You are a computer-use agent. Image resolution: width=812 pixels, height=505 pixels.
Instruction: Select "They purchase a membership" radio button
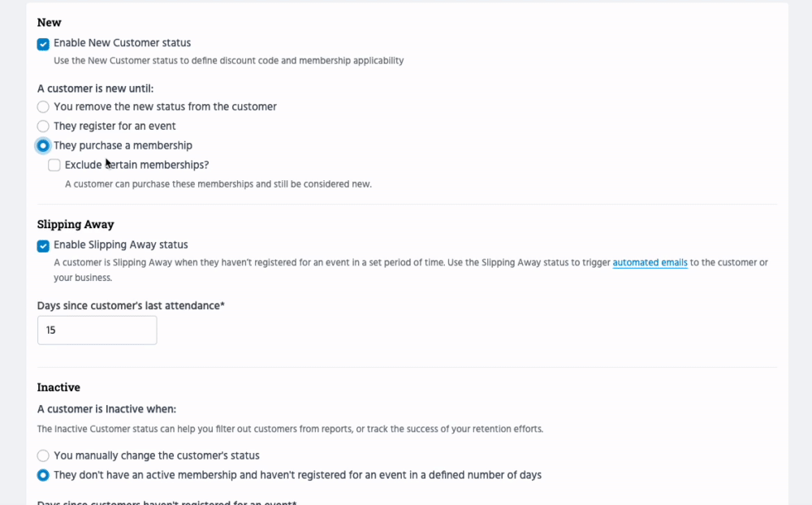click(43, 146)
